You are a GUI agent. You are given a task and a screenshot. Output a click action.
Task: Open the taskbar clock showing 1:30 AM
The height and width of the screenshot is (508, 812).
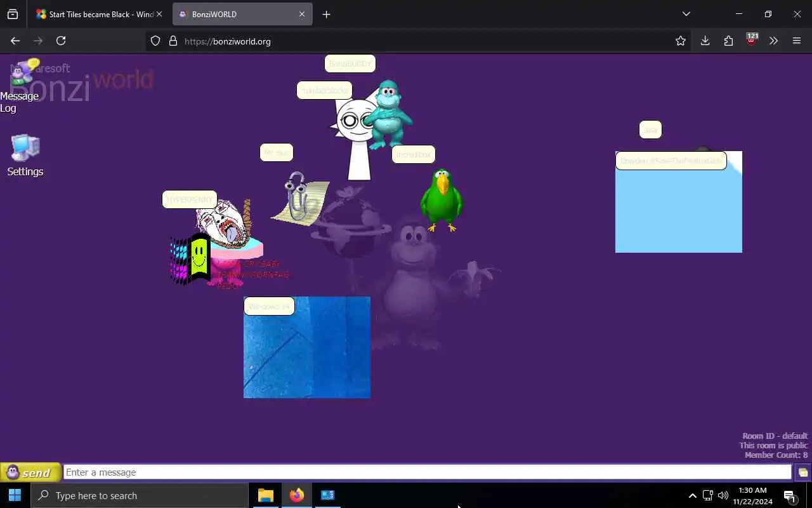point(753,495)
